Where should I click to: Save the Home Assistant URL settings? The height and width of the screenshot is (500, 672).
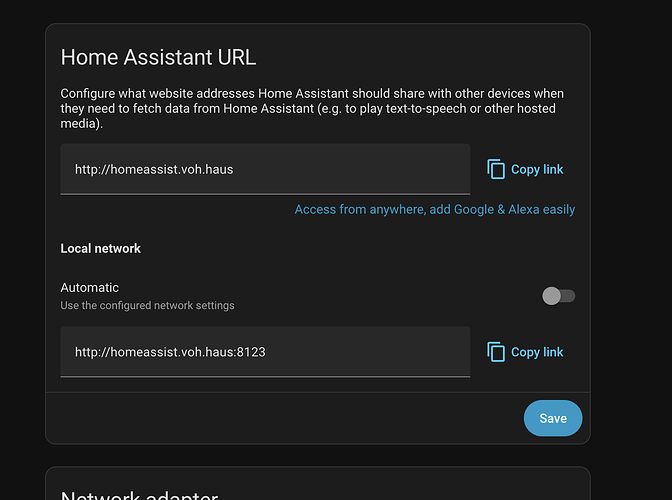(552, 419)
